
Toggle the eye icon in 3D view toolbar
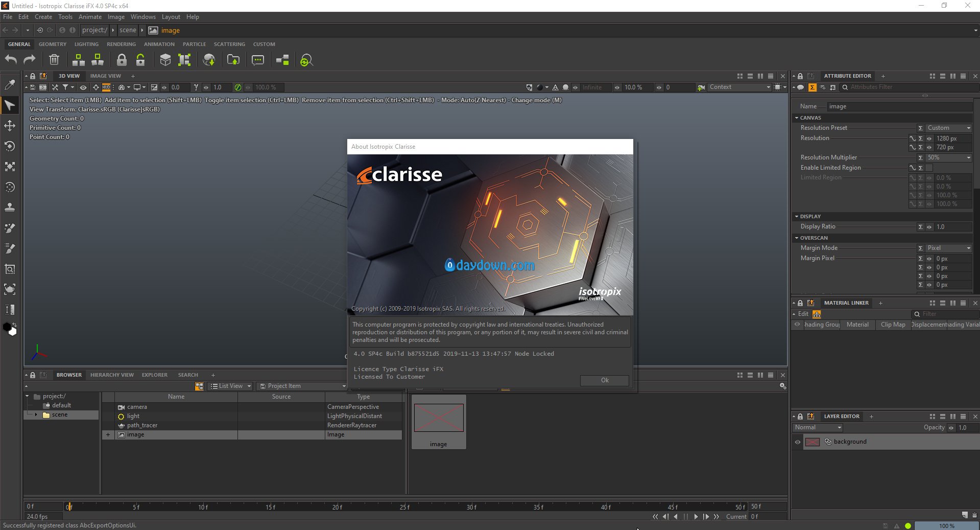pos(83,87)
